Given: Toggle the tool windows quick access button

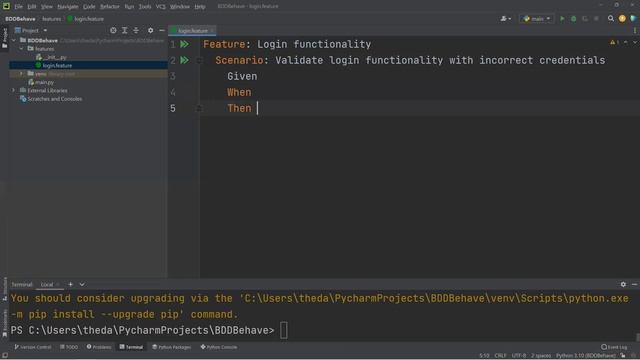Looking at the screenshot, I should [4, 356].
